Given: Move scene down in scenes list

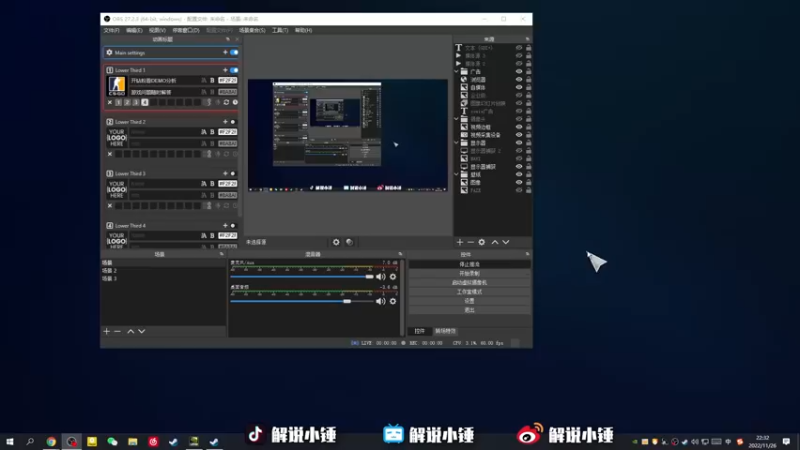Looking at the screenshot, I should 141,332.
